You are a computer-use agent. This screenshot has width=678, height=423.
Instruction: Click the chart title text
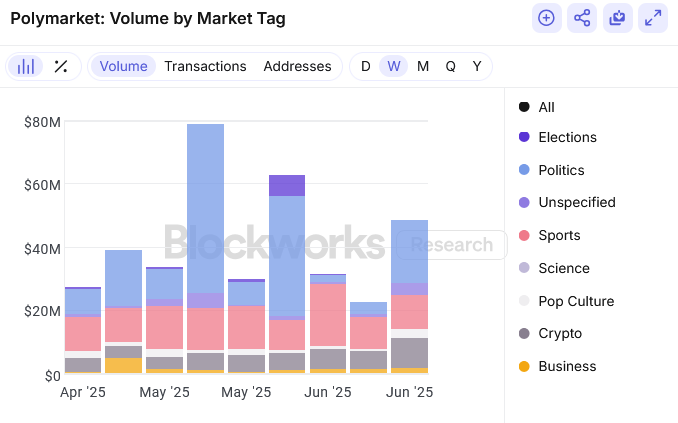coord(148,19)
